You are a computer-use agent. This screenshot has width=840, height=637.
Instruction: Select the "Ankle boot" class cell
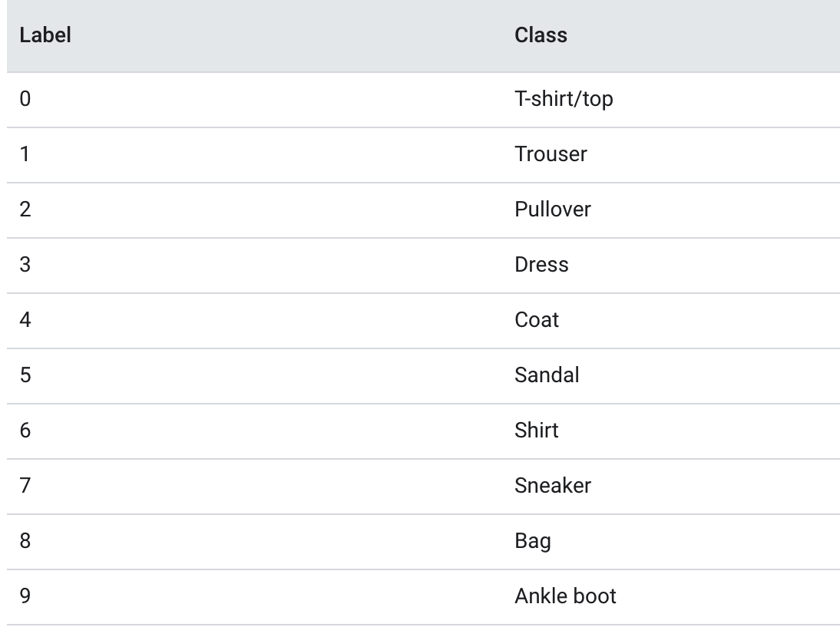point(565,596)
